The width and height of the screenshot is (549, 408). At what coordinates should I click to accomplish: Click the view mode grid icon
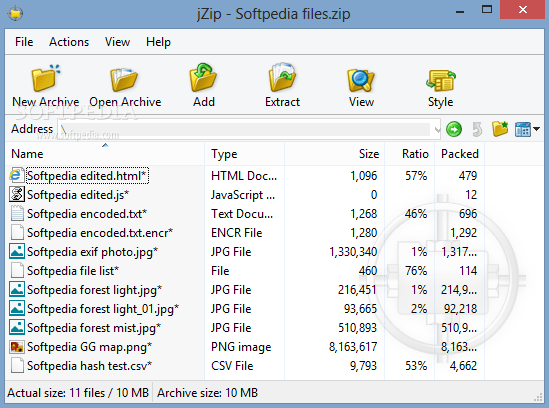tap(523, 129)
